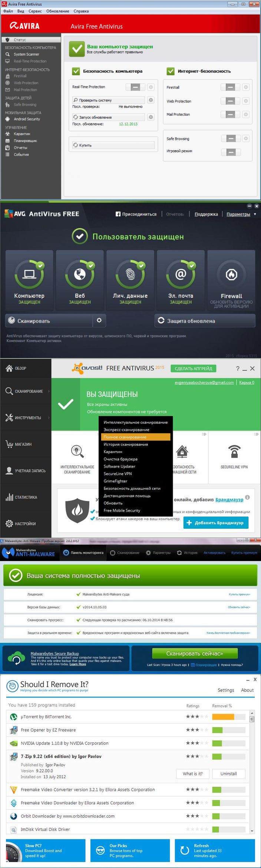Toggle Avira Игровой режим switch

[231, 152]
